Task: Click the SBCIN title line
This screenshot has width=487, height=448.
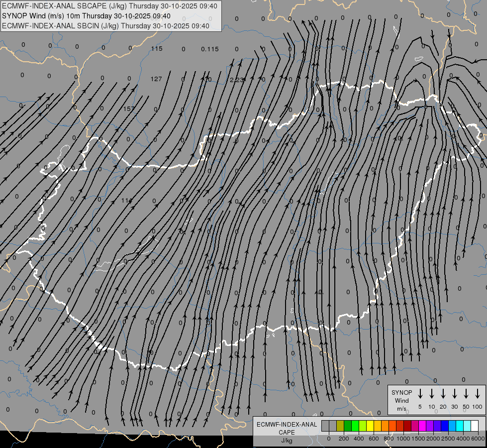Action: point(105,26)
